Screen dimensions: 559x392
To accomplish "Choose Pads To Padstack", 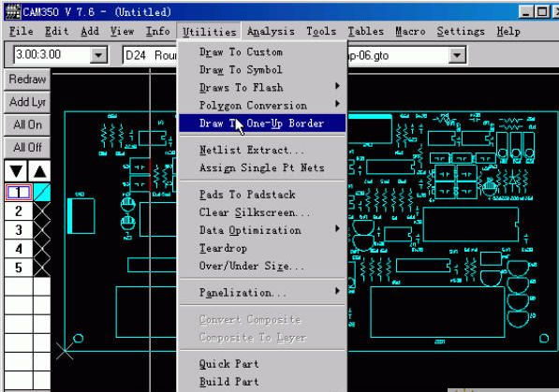I will 262,195.
